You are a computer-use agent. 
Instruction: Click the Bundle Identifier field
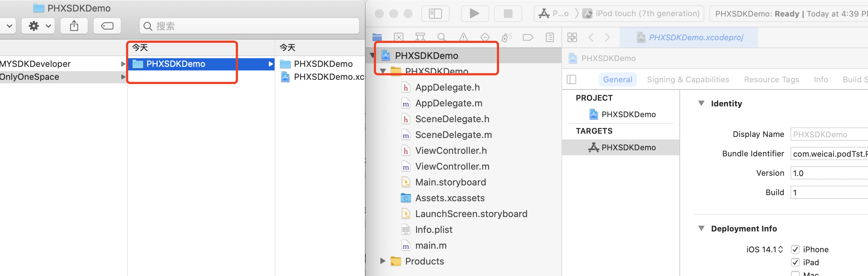click(829, 154)
